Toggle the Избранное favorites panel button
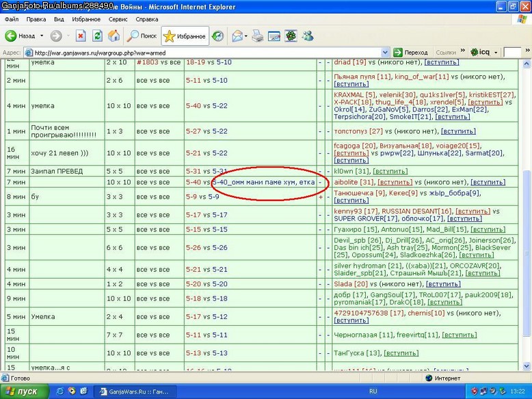This screenshot has height=399, width=532. [x=185, y=36]
